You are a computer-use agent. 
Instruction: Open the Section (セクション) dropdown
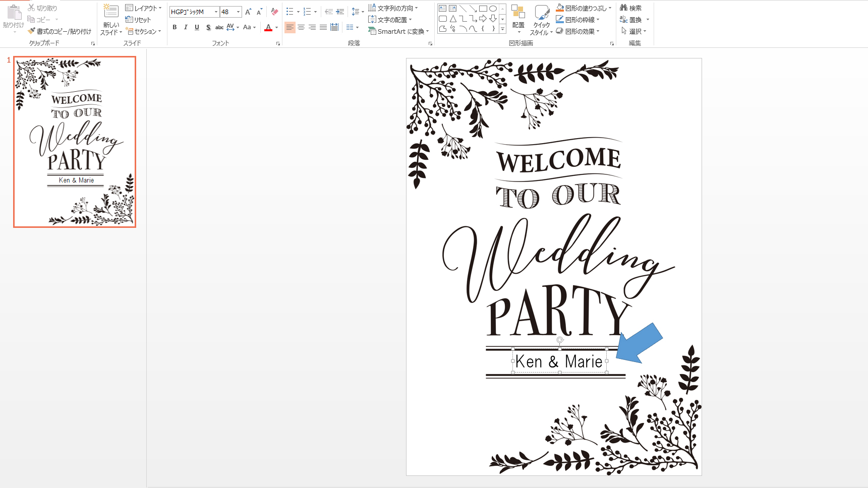click(144, 31)
